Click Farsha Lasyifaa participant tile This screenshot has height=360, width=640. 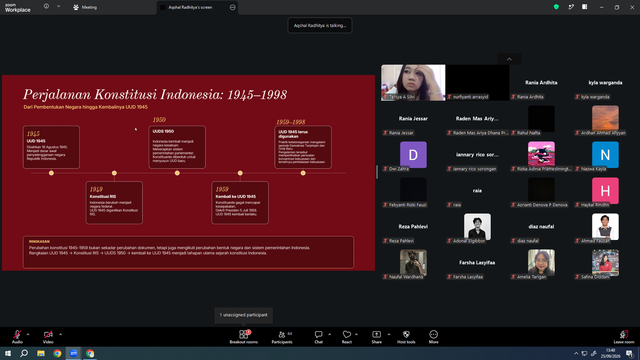pyautogui.click(x=477, y=262)
